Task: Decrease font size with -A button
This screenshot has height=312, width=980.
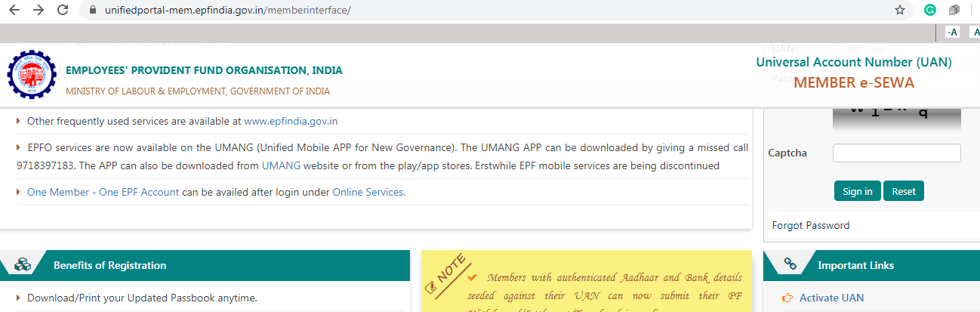Action: pyautogui.click(x=952, y=32)
